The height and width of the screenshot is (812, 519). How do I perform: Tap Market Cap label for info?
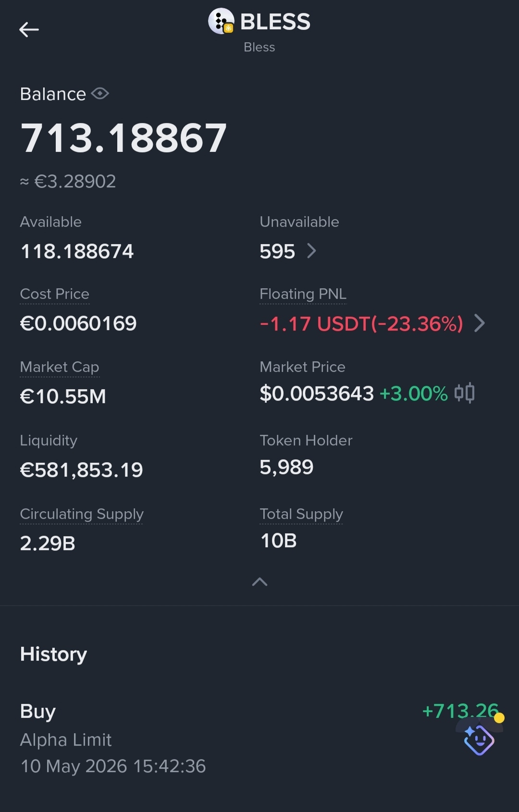[60, 367]
